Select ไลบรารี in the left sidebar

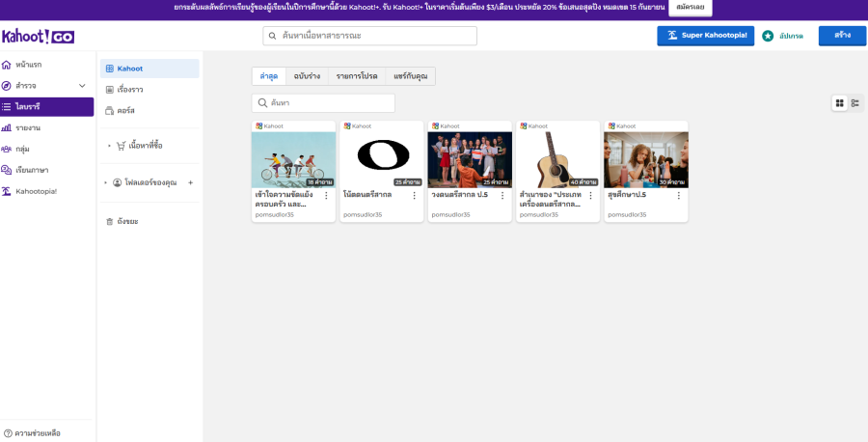coord(47,107)
